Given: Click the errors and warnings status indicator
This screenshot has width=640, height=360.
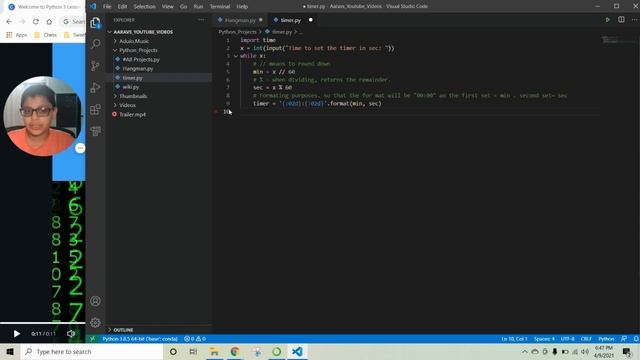Looking at the screenshot, I should click(195, 339).
